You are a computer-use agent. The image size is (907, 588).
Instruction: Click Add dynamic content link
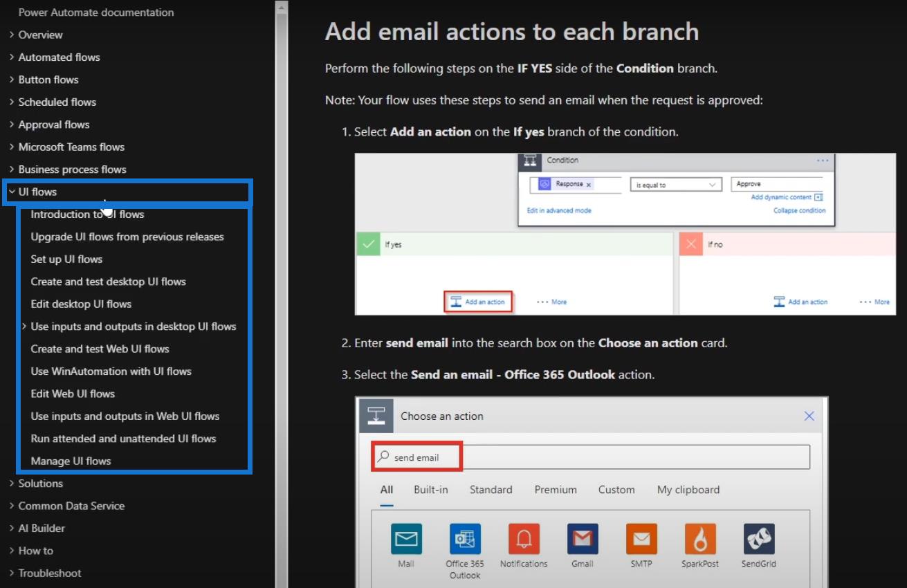pos(787,197)
